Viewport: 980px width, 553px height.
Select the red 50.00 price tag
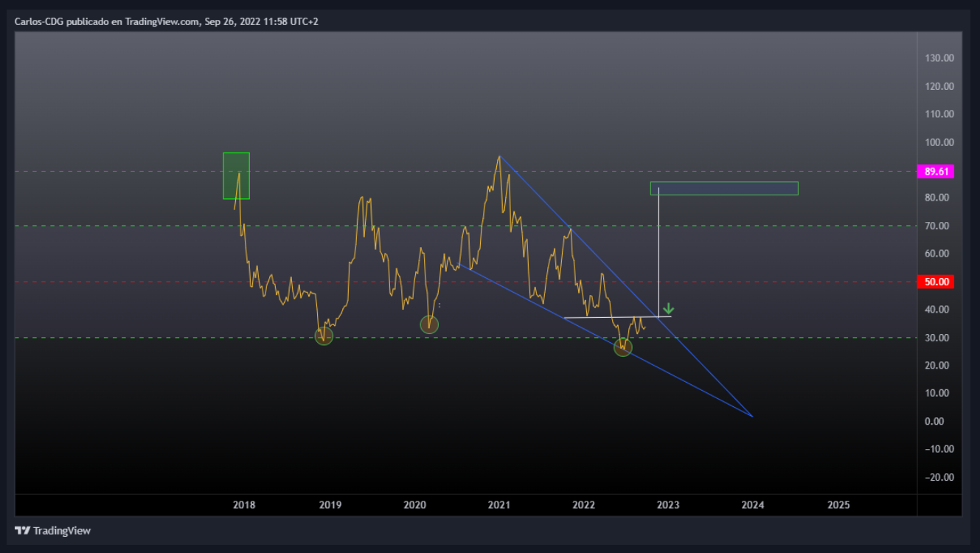pyautogui.click(x=935, y=282)
